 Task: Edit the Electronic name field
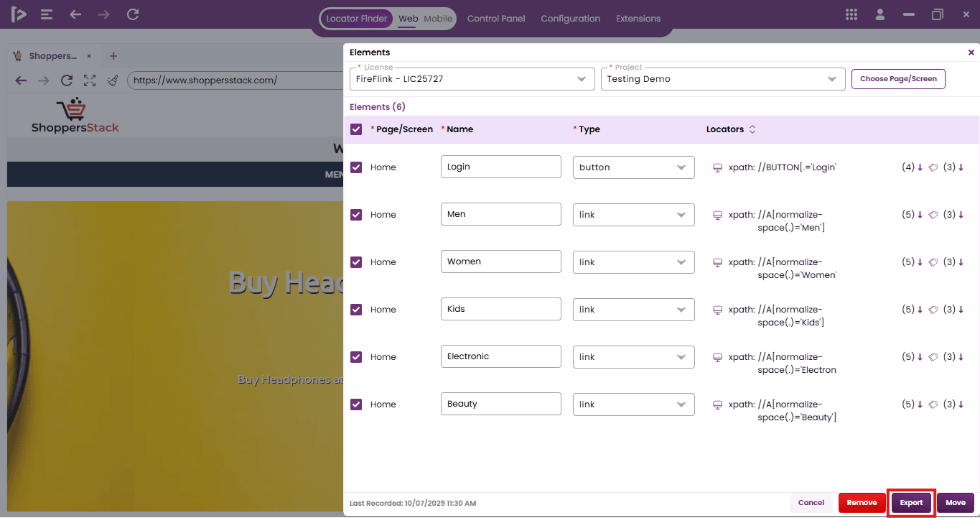pos(501,356)
